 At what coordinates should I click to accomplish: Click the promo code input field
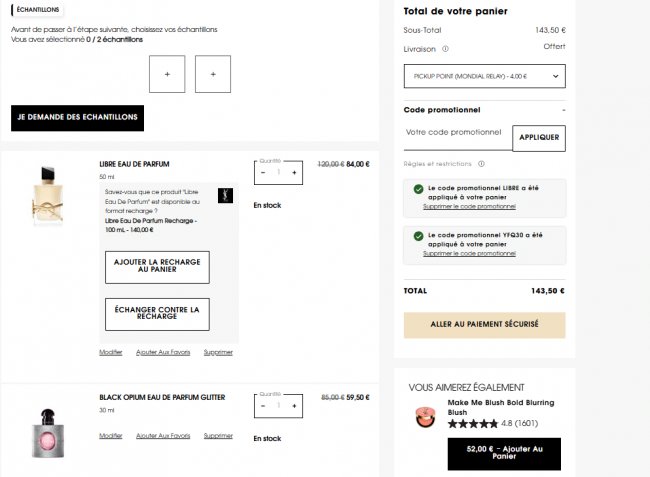tap(456, 132)
